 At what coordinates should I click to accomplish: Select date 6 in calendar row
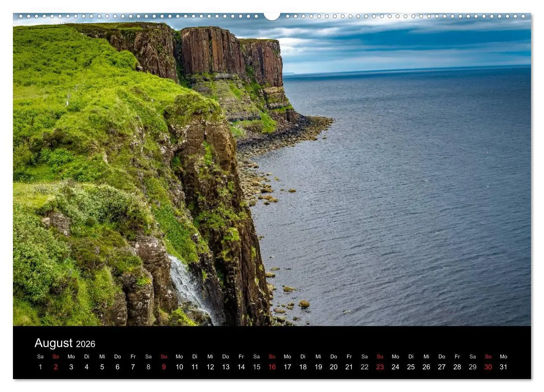(x=117, y=367)
